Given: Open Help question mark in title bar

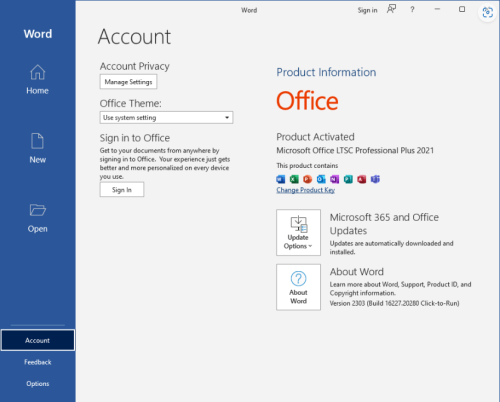Looking at the screenshot, I should coord(412,10).
